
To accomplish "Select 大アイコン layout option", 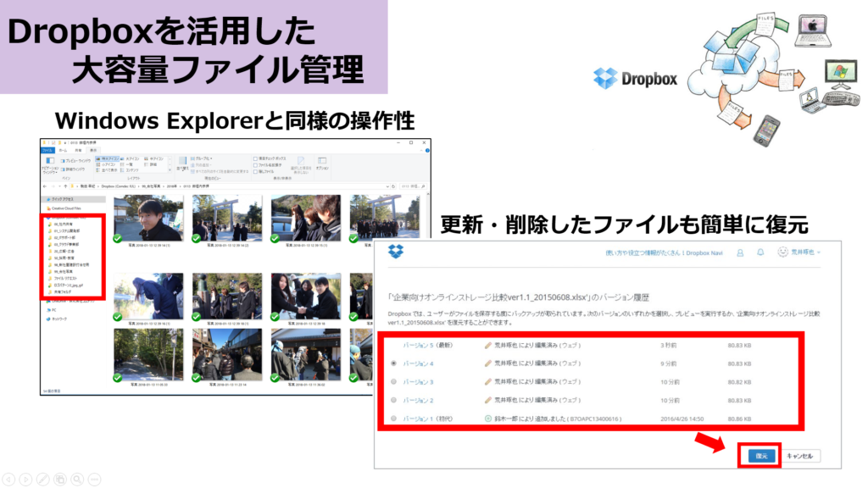I will click(x=130, y=158).
